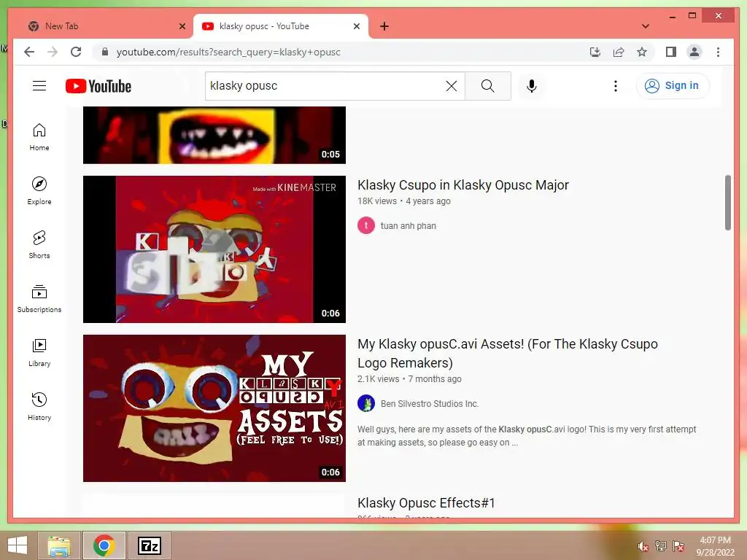747x560 pixels.
Task: Open the Windows Start button
Action: (x=18, y=545)
